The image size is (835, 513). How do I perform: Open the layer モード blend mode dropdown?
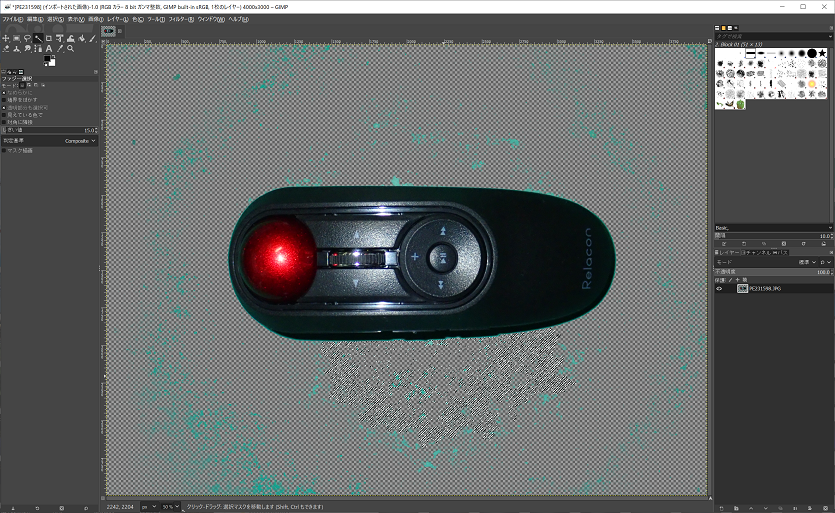(765, 262)
